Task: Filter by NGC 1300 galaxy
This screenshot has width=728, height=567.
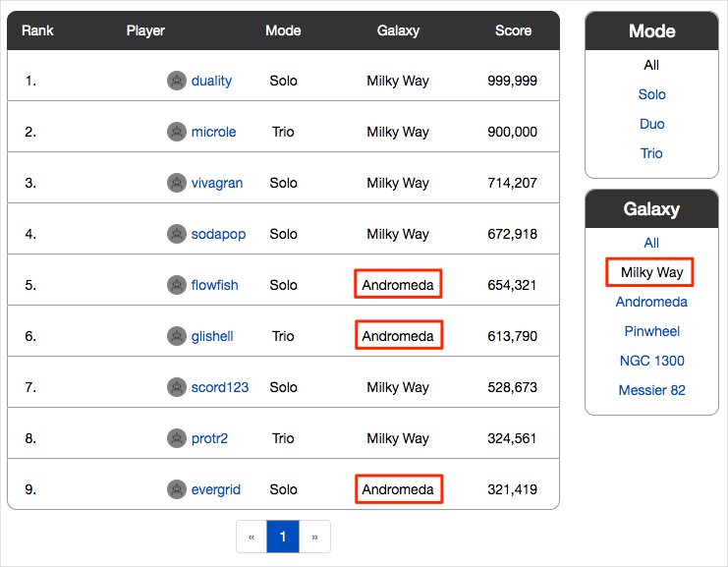Action: pyautogui.click(x=651, y=361)
